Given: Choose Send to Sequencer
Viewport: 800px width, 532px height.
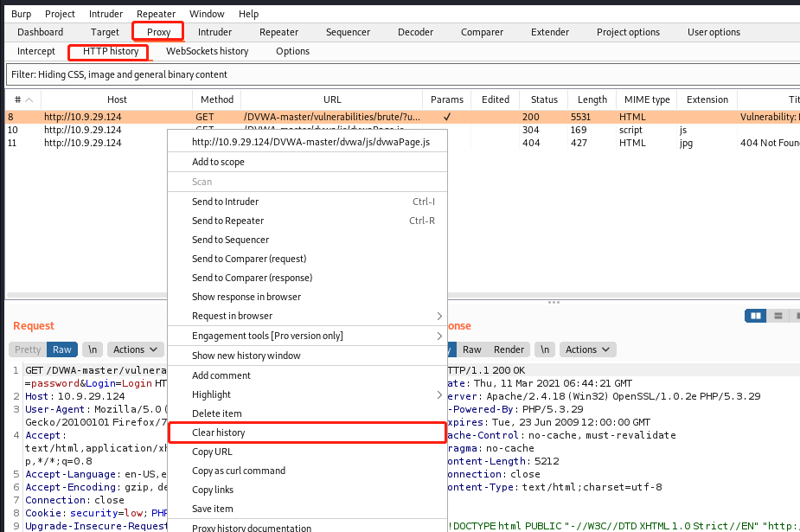Looking at the screenshot, I should (308, 240).
